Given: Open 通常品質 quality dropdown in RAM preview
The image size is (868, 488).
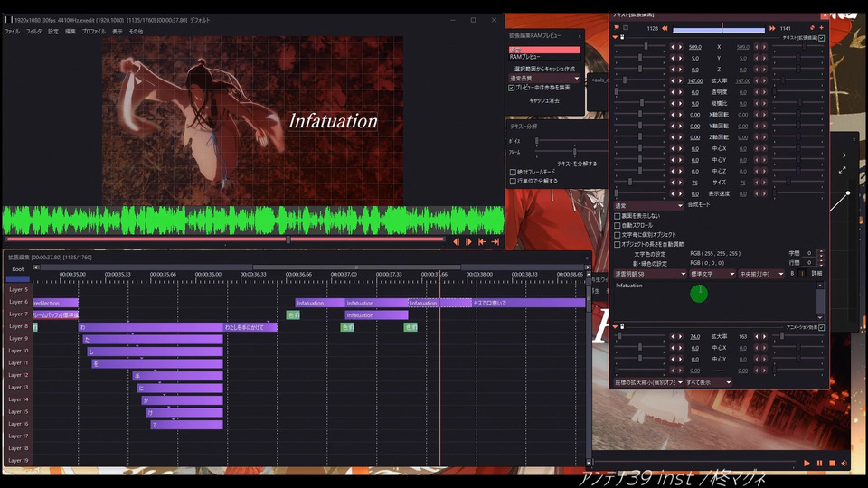Looking at the screenshot, I should [544, 79].
